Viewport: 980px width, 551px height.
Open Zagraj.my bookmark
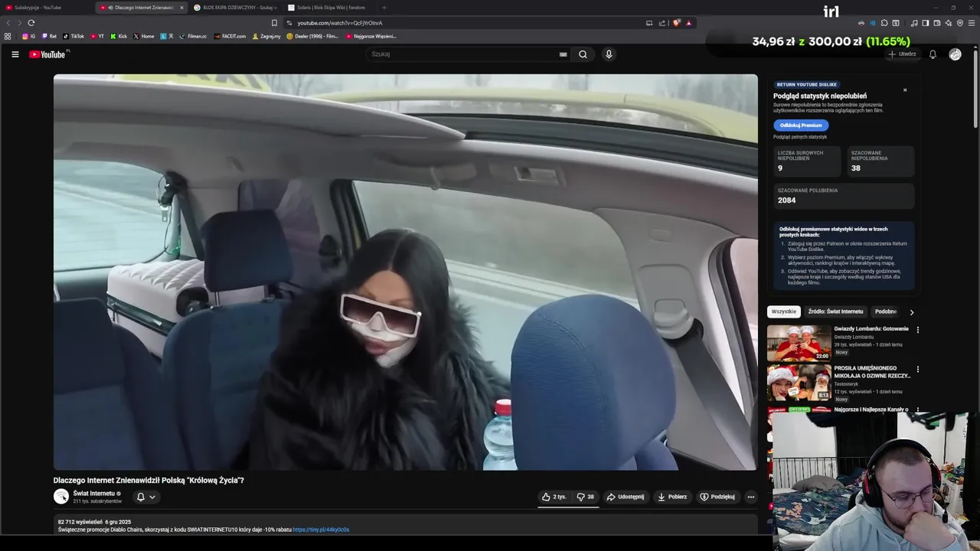pyautogui.click(x=266, y=36)
